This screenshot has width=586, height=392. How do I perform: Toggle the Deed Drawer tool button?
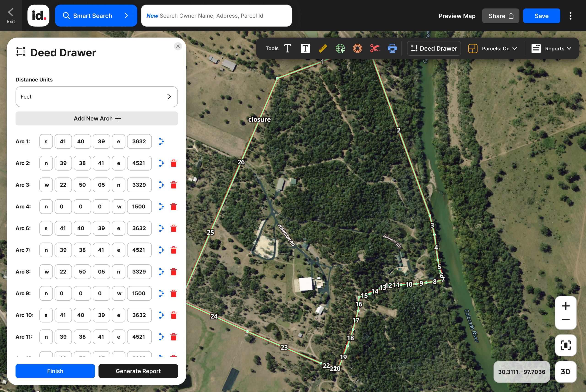434,48
